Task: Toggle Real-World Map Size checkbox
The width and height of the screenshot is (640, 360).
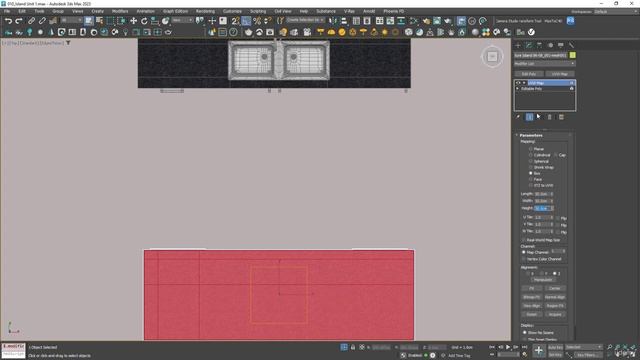Action: pyautogui.click(x=524, y=240)
